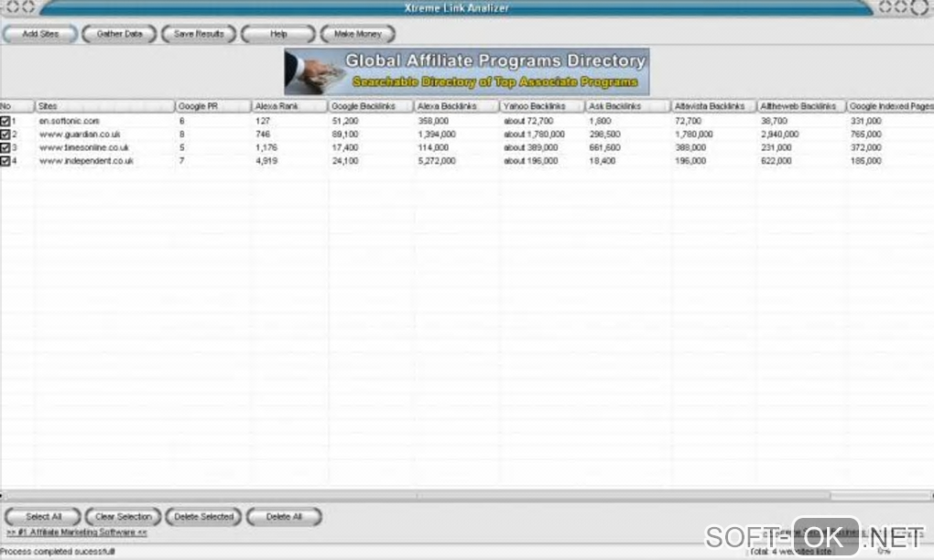
Task: Click Alltheweb Backlinks value 38,700
Action: pyautogui.click(x=774, y=121)
